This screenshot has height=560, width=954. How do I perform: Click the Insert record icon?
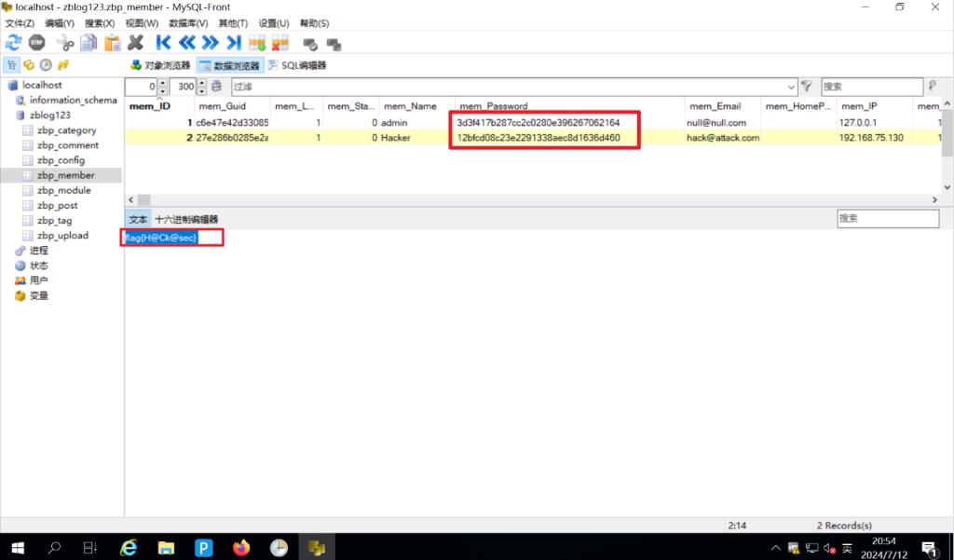pyautogui.click(x=257, y=43)
